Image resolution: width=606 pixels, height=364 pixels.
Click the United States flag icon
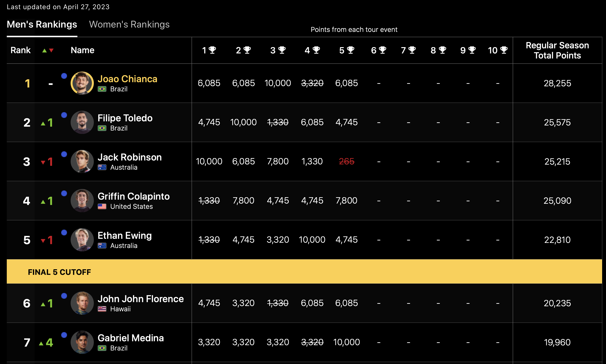(x=102, y=206)
